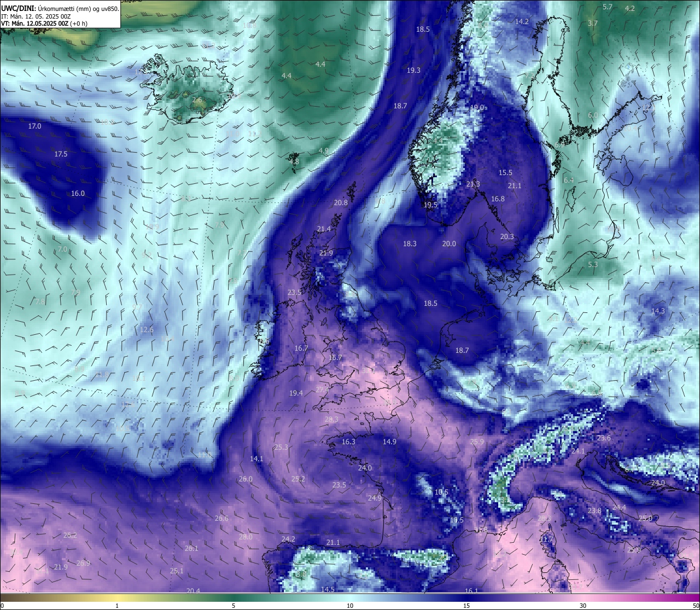
Task: Click the 3.7 value label
Action: pos(593,24)
